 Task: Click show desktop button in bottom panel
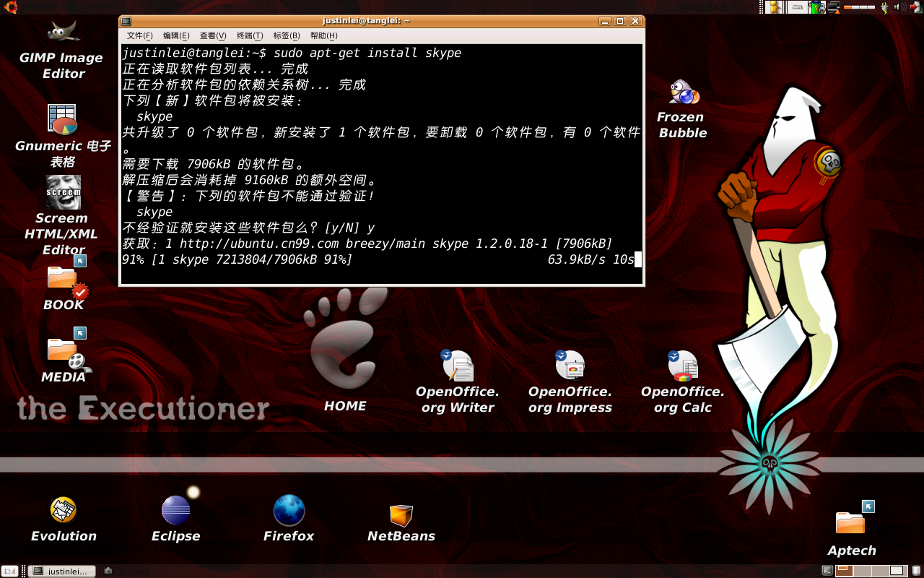[x=10, y=570]
